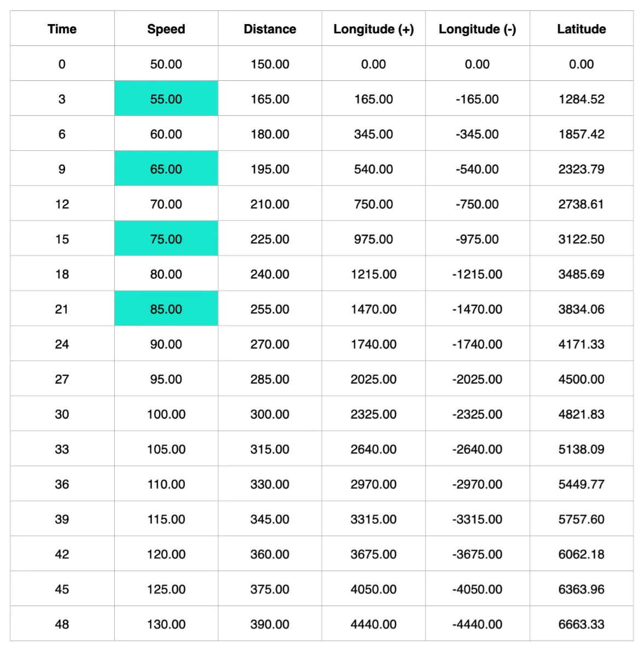This screenshot has height=651, width=644.
Task: Click the Distance column header
Action: (270, 29)
